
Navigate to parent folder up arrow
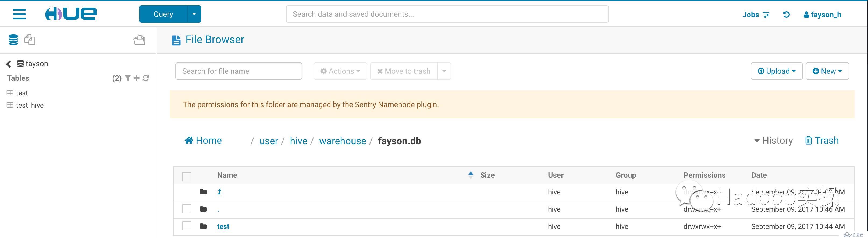[x=219, y=192]
